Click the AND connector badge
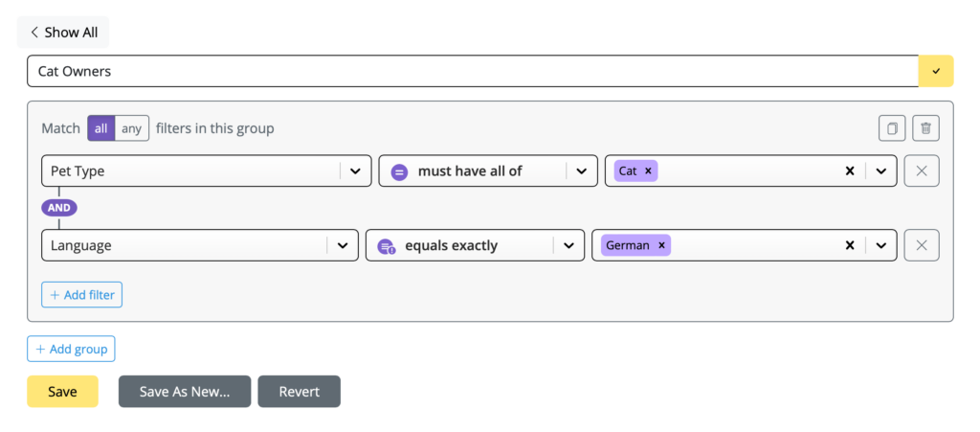 tap(59, 208)
